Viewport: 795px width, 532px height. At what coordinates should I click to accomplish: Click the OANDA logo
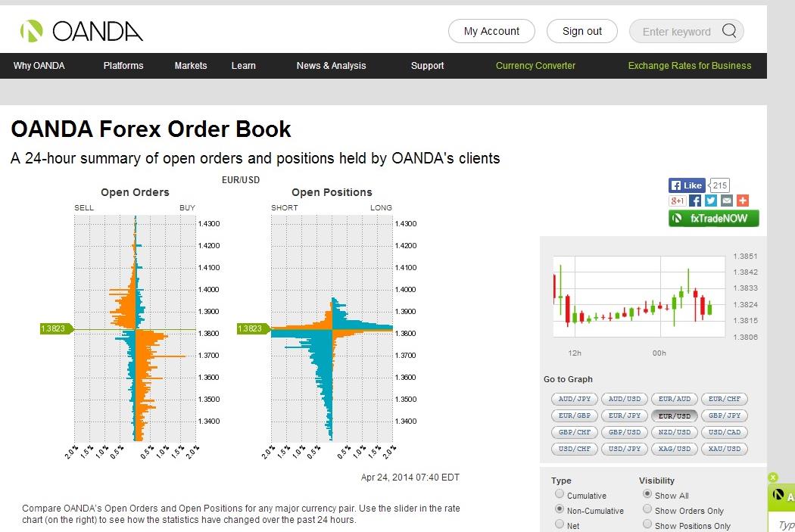[x=81, y=31]
